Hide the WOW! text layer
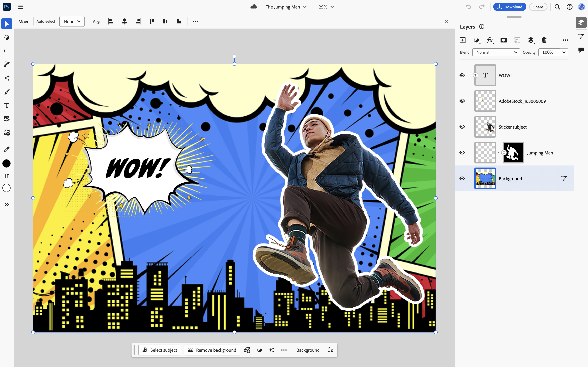 [462, 75]
